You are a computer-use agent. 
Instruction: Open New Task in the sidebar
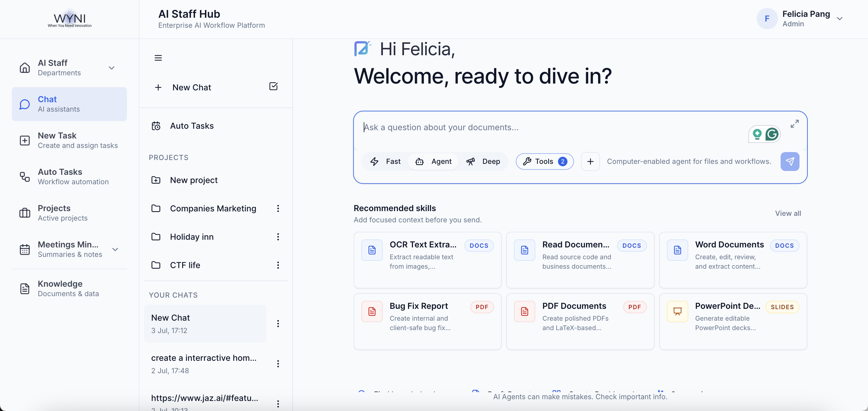click(x=69, y=141)
